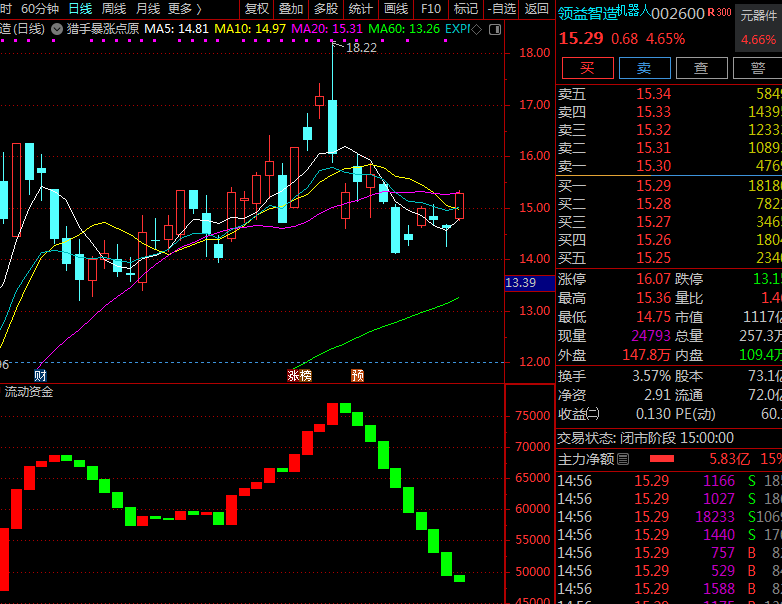Screen dimensions: 782x604
Task: Click the R margin-trading badge
Action: point(711,12)
